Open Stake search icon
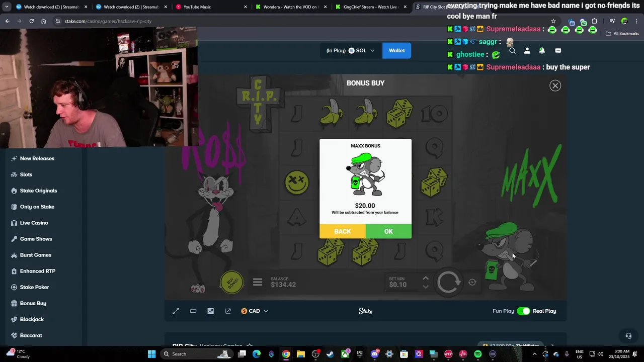Viewport: 644px width, 362px height. pyautogui.click(x=512, y=51)
